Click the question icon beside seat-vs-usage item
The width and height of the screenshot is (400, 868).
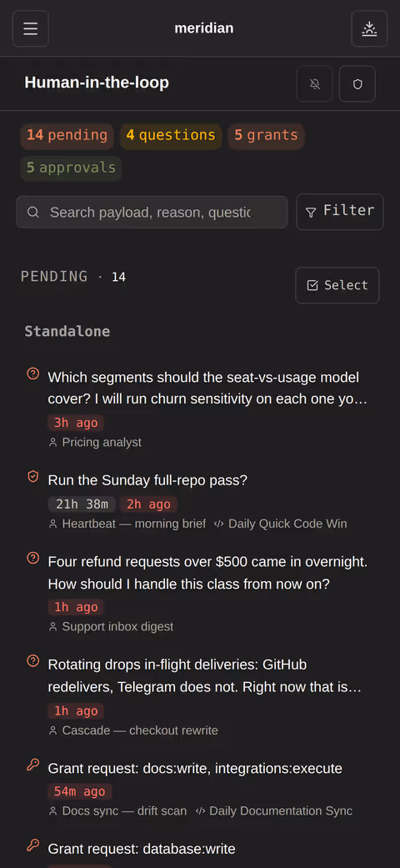coord(33,374)
